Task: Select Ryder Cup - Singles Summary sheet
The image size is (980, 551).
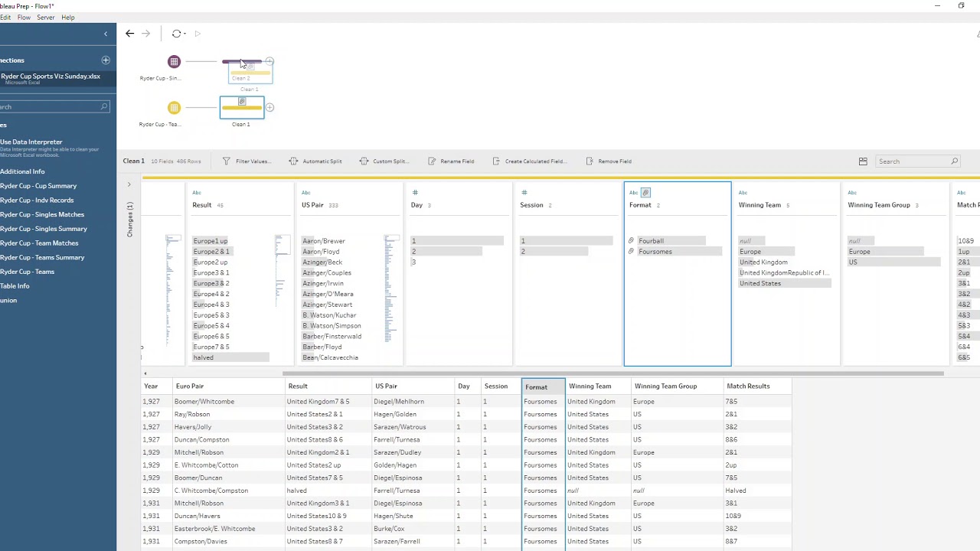Action: [44, 229]
